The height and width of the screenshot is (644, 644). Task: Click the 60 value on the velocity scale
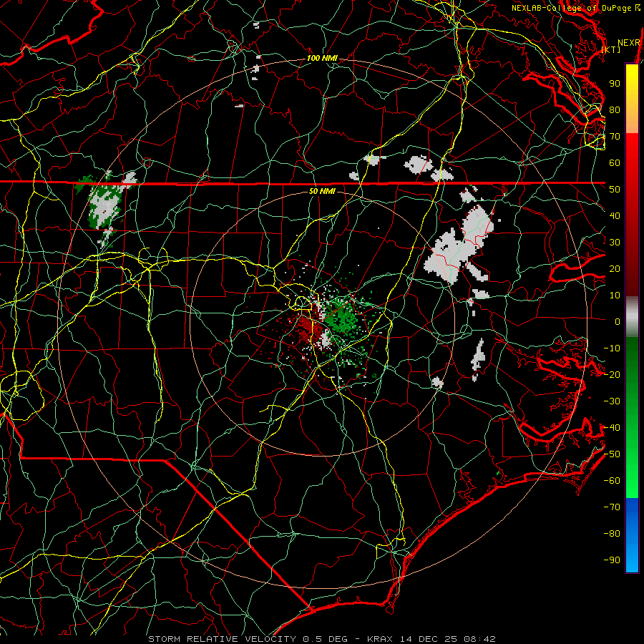(x=615, y=162)
